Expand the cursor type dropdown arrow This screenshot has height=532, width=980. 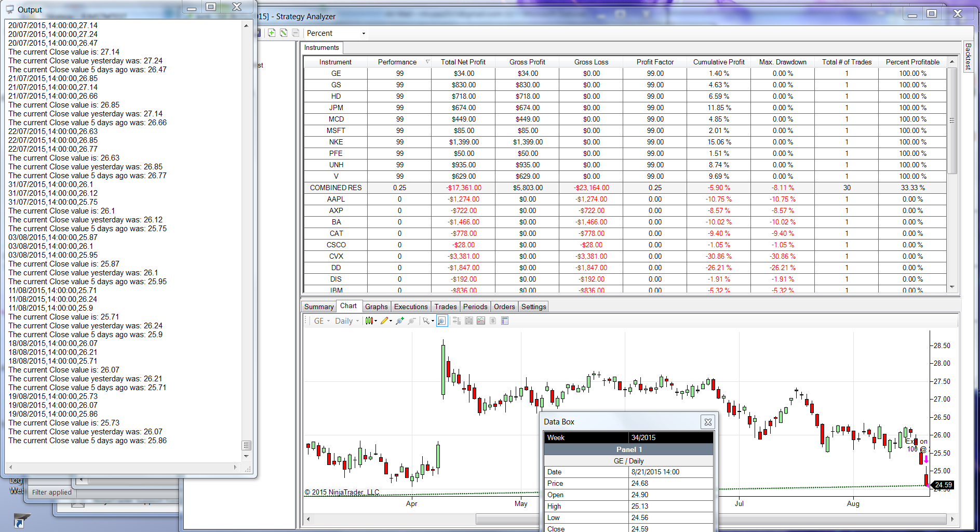tap(433, 321)
